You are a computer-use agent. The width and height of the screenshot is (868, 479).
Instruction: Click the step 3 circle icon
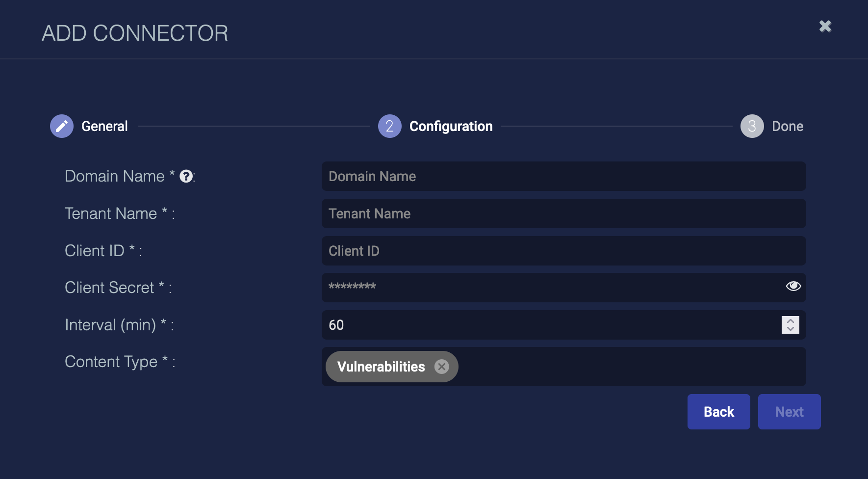[x=752, y=126]
